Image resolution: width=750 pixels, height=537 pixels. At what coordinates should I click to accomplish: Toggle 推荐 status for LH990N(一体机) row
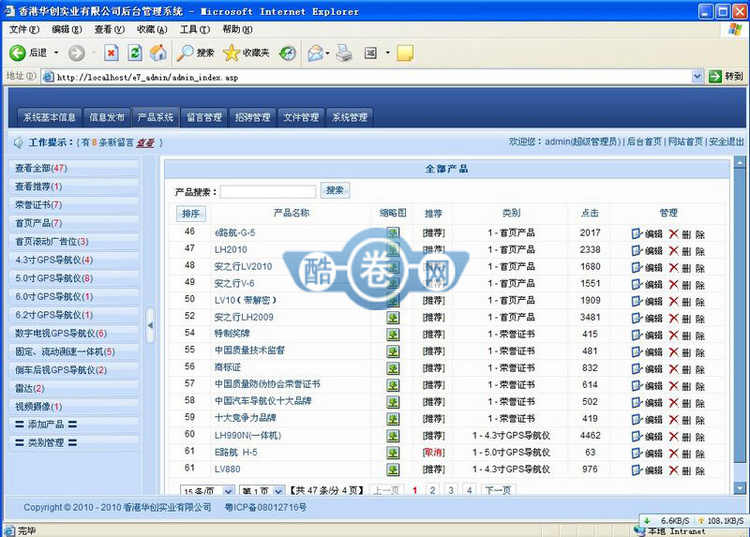(434, 436)
